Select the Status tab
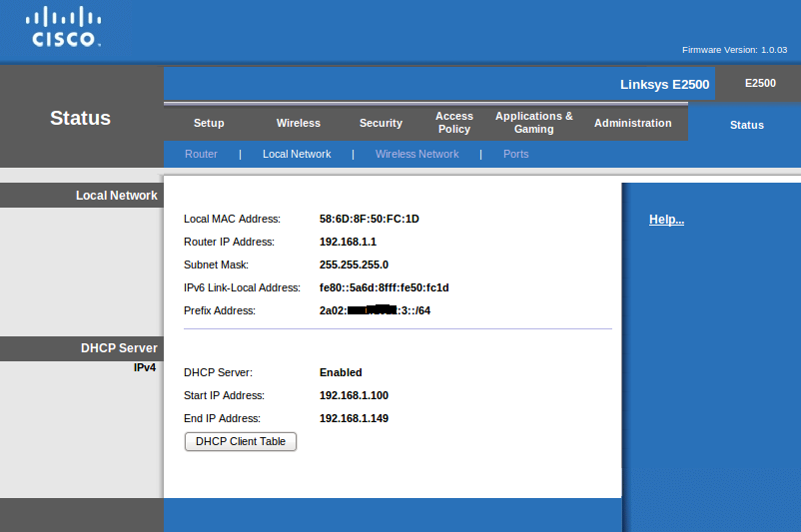801x532 pixels. (746, 125)
